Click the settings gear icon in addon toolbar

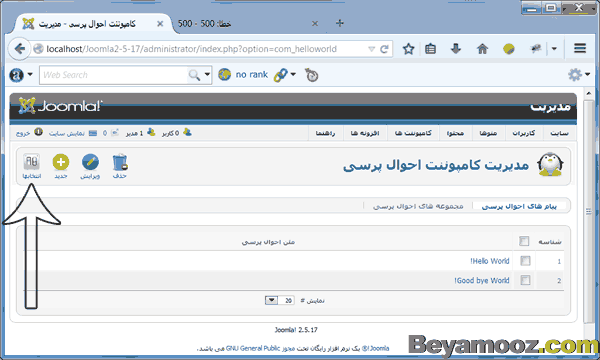[574, 75]
